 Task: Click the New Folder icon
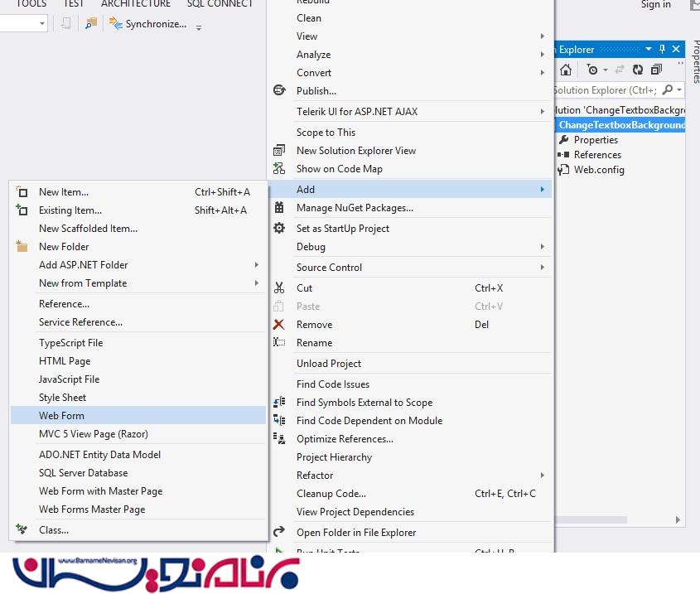tap(22, 246)
